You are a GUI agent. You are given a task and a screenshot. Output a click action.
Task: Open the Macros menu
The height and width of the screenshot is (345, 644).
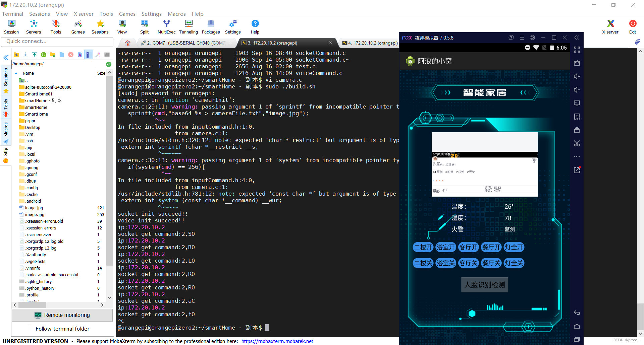click(x=177, y=14)
